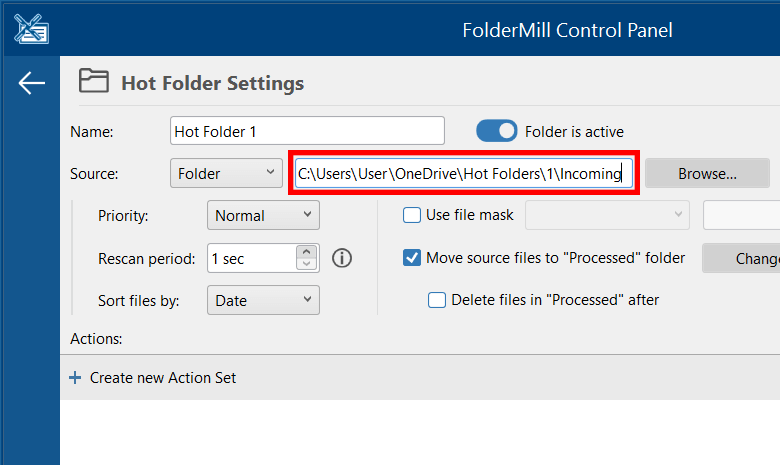Click the Change button for Processed folder

pyautogui.click(x=745, y=258)
